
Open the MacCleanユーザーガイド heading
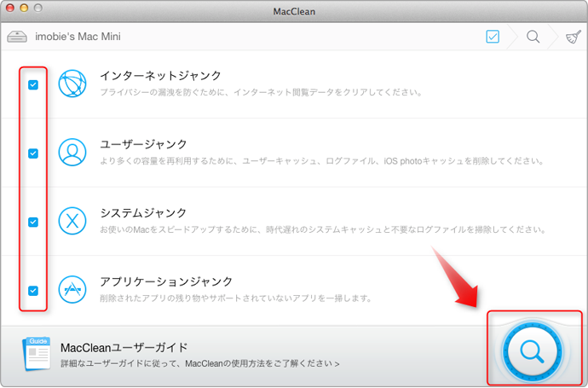[124, 347]
